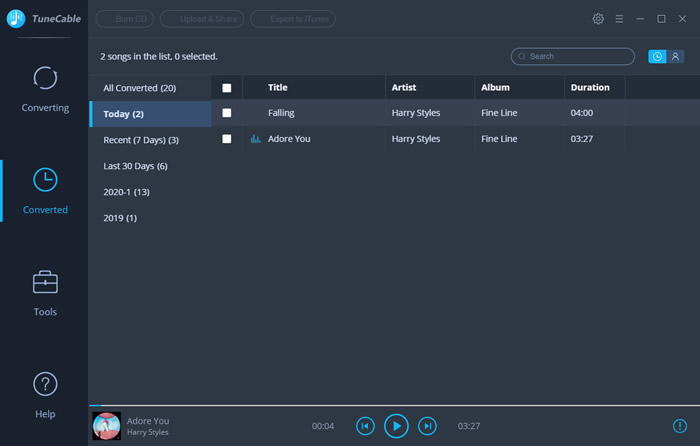Viewport: 700px width, 446px height.
Task: Check the Falling song checkbox
Action: (227, 113)
